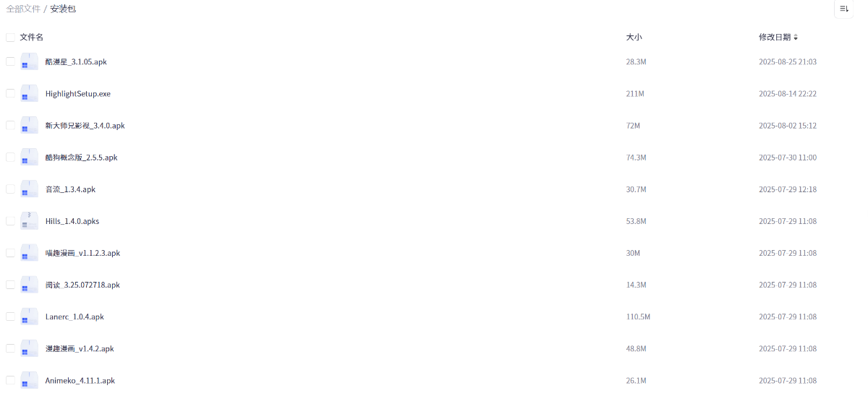Sort by 修改日期 using its arrow
The width and height of the screenshot is (868, 396).
click(796, 37)
